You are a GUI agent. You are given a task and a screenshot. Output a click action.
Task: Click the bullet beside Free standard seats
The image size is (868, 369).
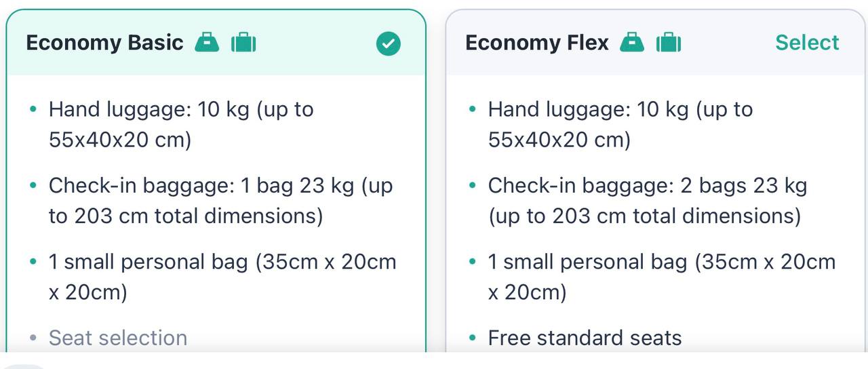(x=473, y=337)
